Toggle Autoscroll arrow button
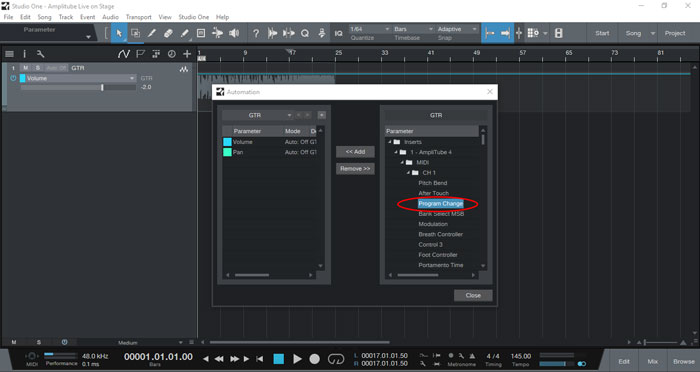The image size is (700, 372). [505, 33]
